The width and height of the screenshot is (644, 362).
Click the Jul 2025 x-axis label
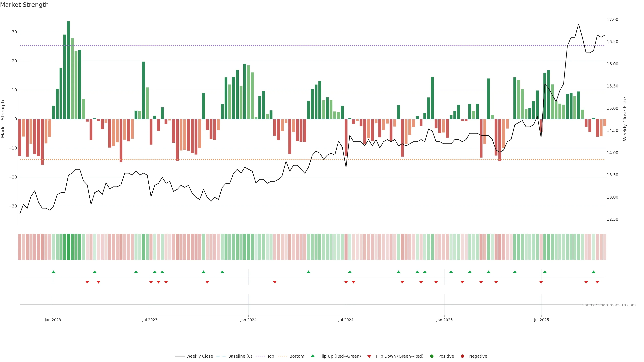click(x=541, y=320)
